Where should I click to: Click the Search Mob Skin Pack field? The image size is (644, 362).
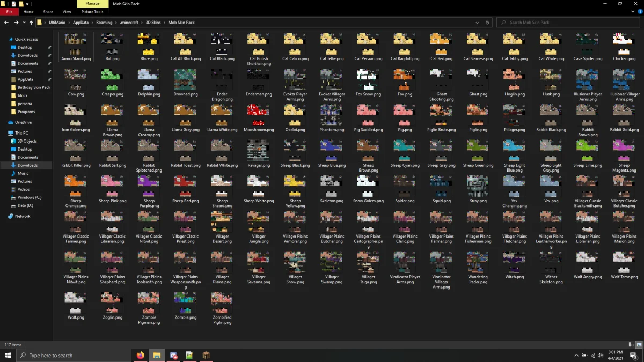[569, 23]
